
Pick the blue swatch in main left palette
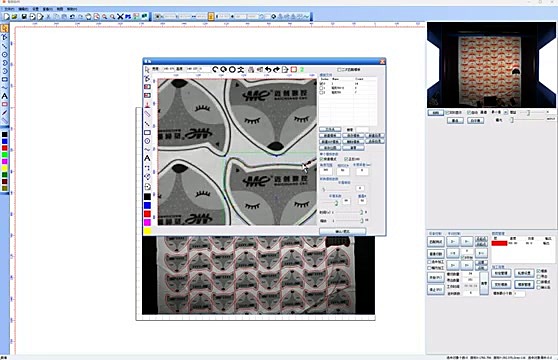(x=4, y=141)
